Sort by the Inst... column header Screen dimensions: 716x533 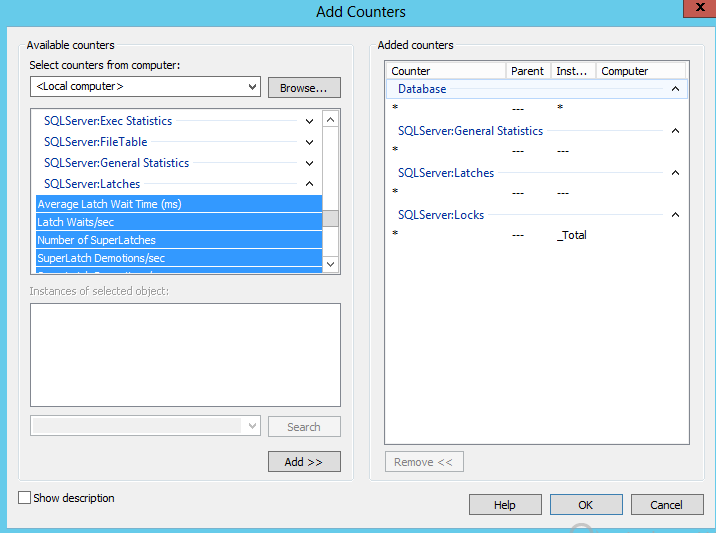(x=573, y=71)
